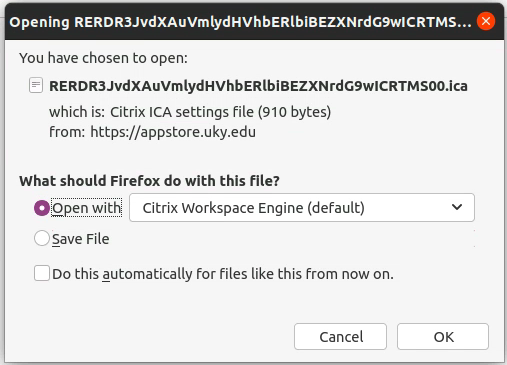The image size is (507, 365).
Task: Click the Open with label text
Action: (87, 208)
